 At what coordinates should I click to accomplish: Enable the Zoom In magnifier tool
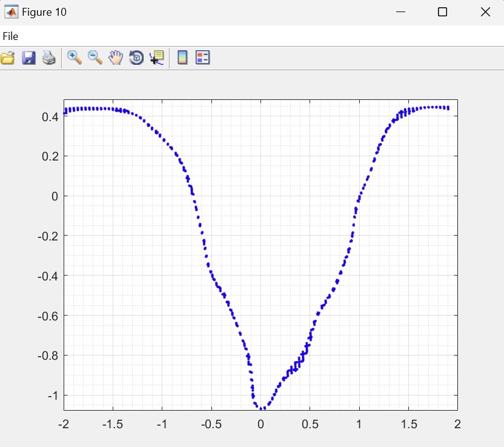(x=75, y=58)
